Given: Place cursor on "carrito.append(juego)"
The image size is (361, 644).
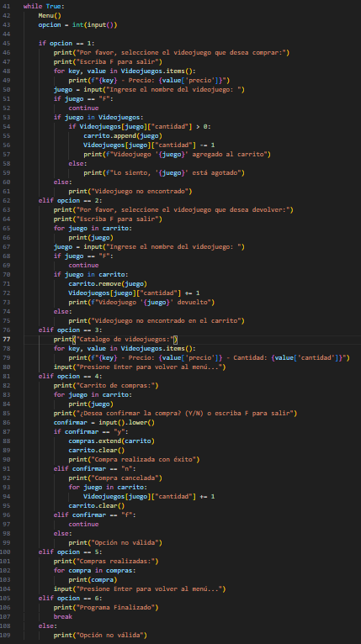Looking at the screenshot, I should point(123,135).
